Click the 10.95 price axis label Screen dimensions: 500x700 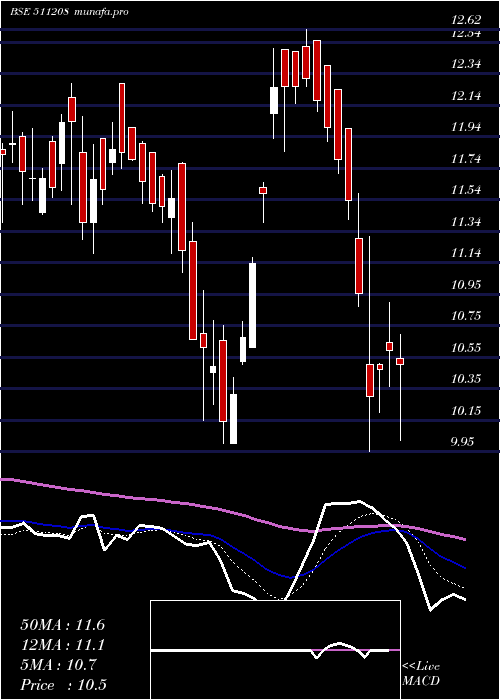tap(466, 284)
